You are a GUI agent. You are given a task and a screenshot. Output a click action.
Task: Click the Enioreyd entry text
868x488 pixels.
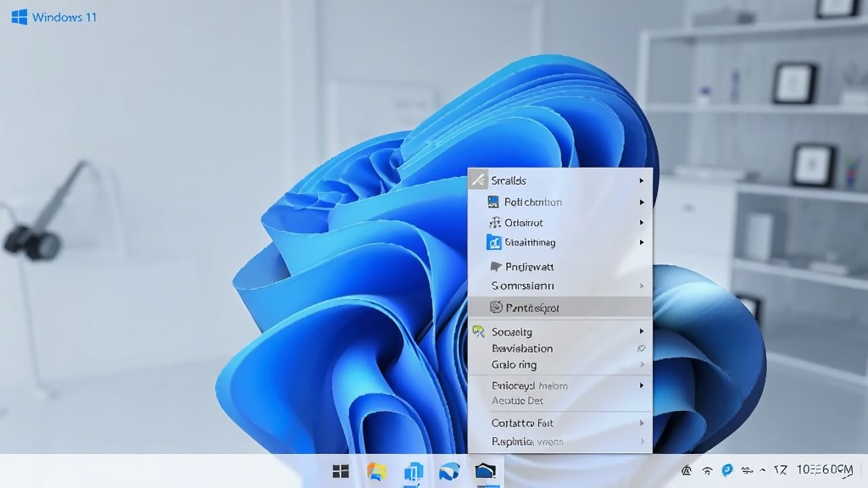[x=529, y=385]
